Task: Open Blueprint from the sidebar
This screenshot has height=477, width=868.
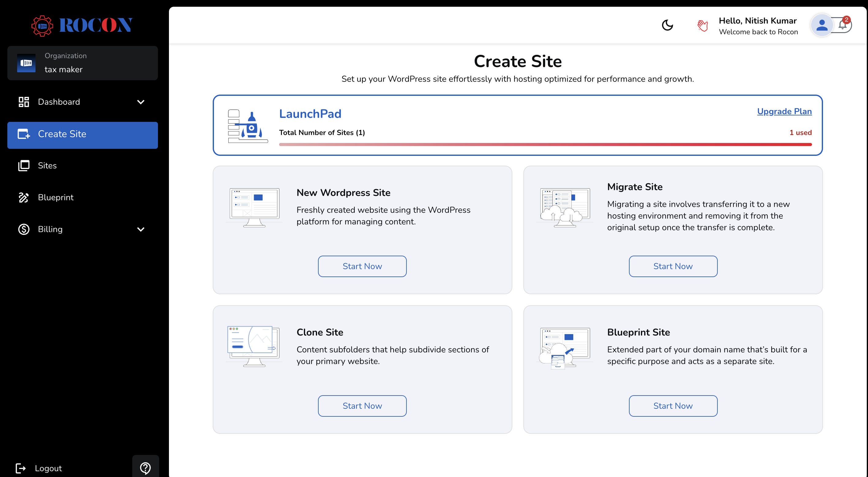Action: click(x=56, y=197)
